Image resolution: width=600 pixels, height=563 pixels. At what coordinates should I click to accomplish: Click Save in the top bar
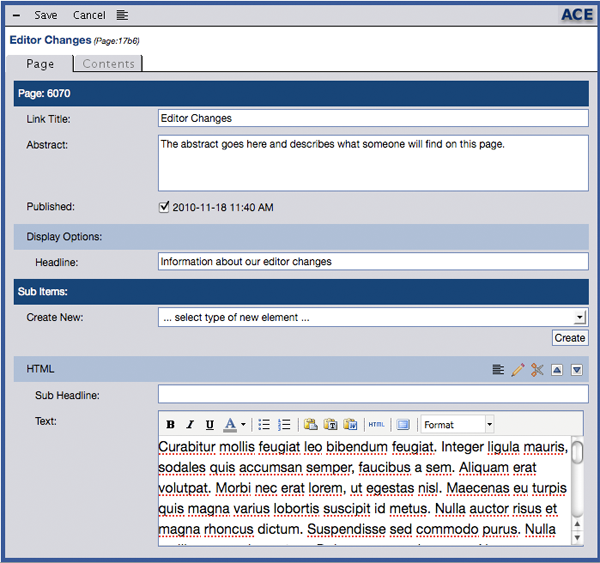[x=46, y=15]
